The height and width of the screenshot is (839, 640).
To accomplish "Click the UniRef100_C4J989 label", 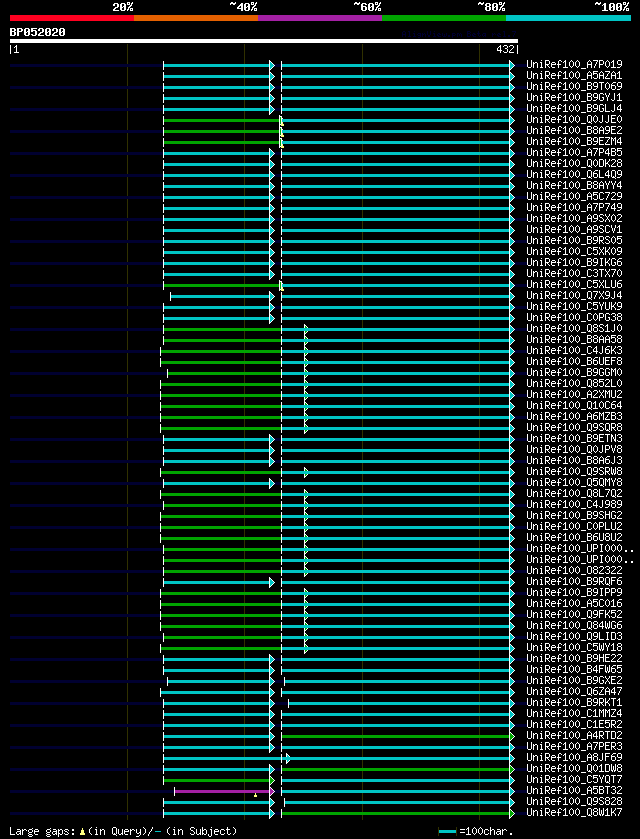I will coord(574,505).
